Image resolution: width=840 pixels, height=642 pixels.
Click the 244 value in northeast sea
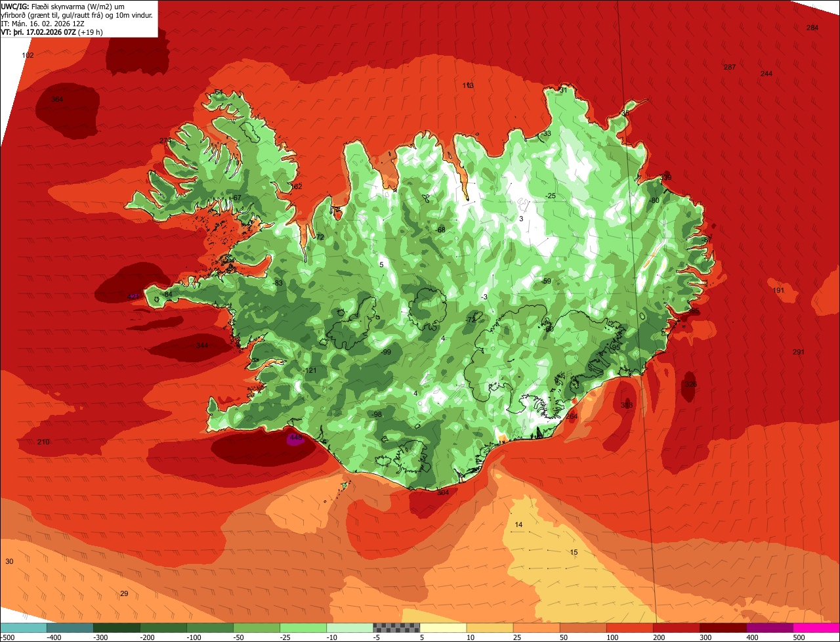766,74
